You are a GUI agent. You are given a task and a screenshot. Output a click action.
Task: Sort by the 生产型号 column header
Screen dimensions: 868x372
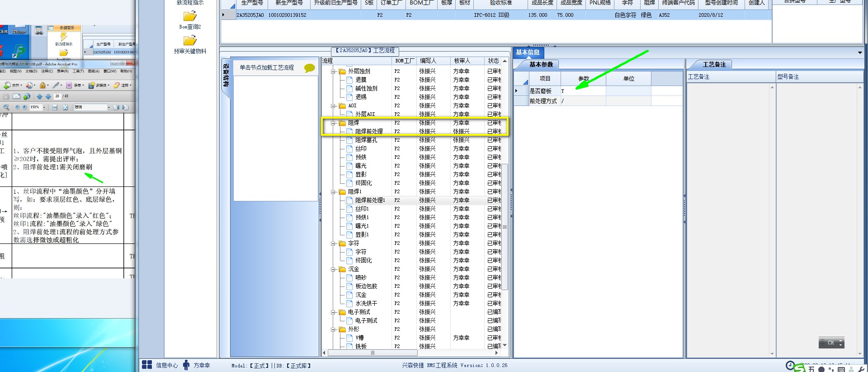click(252, 3)
